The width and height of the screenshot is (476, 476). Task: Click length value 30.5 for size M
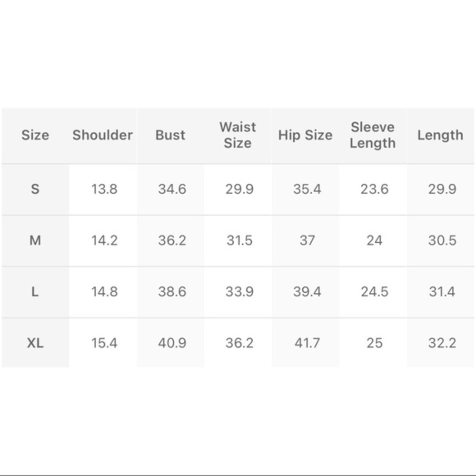(x=442, y=240)
